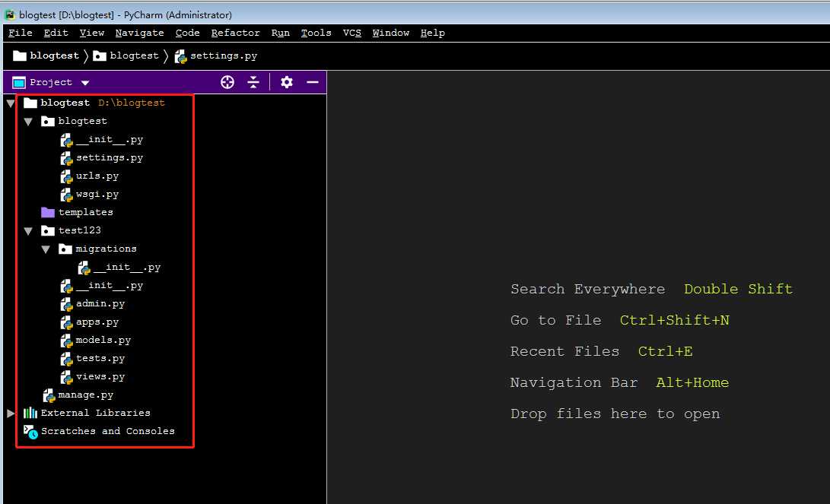
Task: Open the Run menu
Action: [x=280, y=33]
